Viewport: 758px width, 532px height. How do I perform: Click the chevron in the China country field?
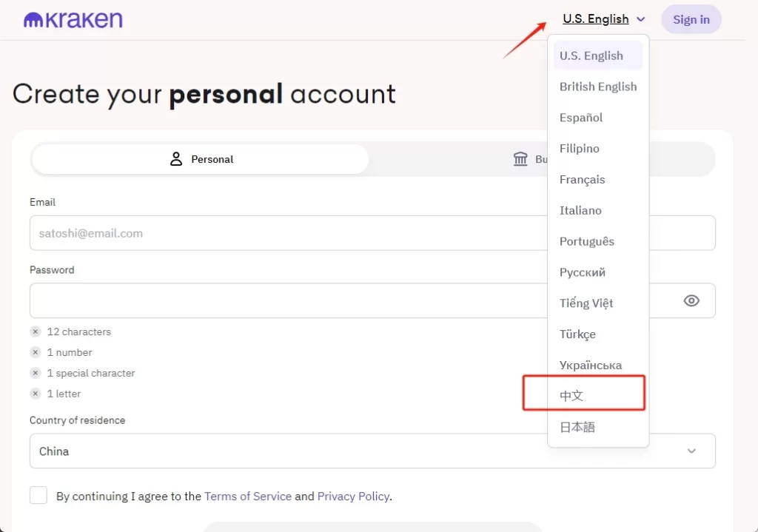[x=691, y=451]
